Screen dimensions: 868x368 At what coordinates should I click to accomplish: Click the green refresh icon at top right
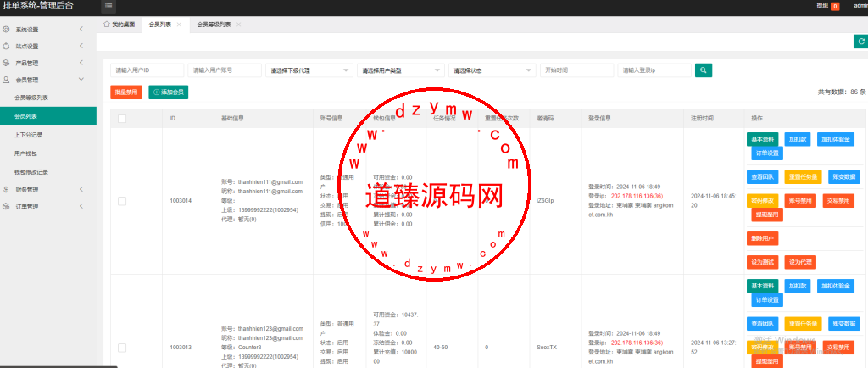(x=861, y=41)
